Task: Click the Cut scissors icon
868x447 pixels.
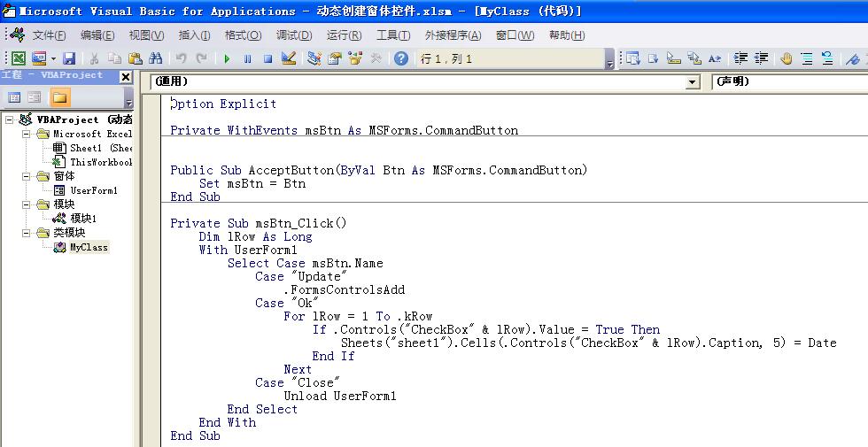Action: point(94,58)
